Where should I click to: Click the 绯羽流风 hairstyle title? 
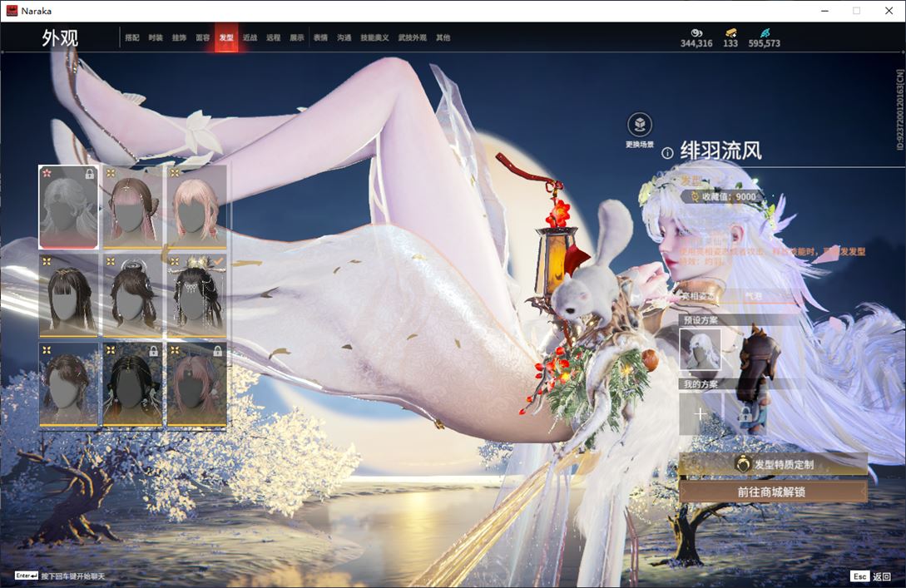pos(721,151)
